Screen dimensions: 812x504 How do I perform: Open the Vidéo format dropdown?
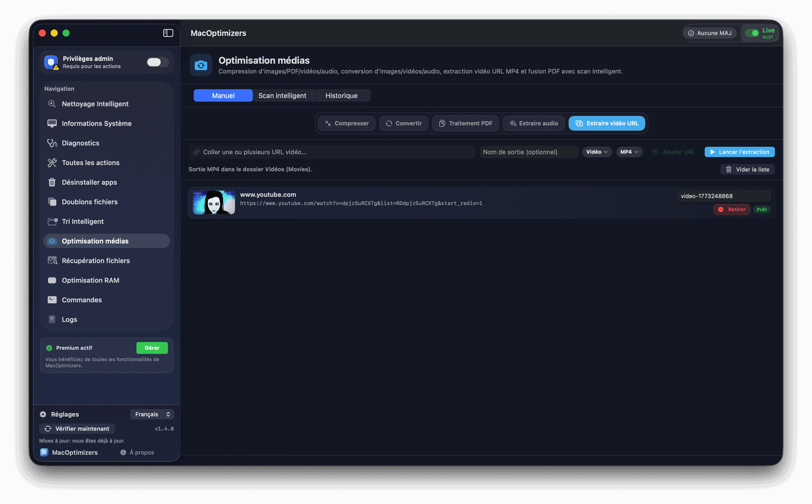(597, 152)
